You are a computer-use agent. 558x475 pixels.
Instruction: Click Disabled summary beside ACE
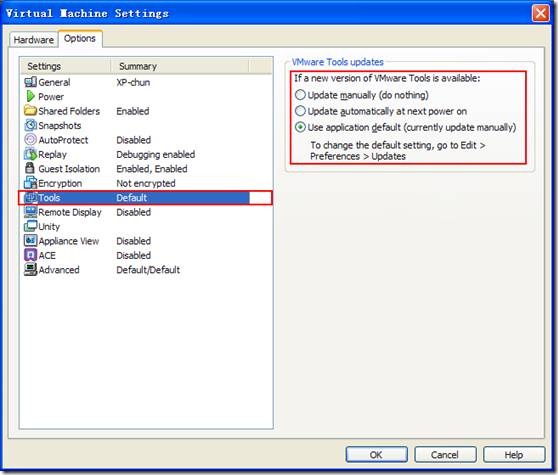click(133, 255)
